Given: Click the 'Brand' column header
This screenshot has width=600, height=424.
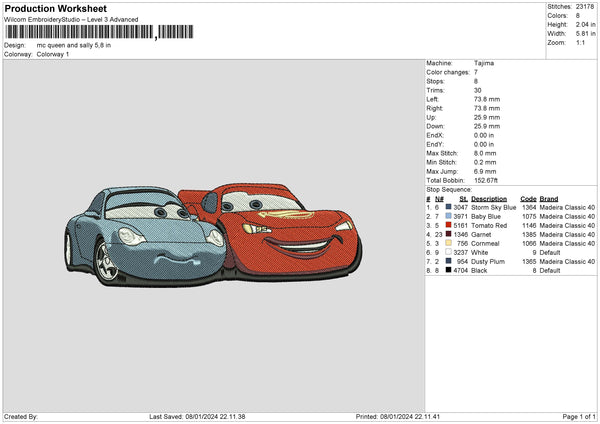Looking at the screenshot, I should pos(549,199).
